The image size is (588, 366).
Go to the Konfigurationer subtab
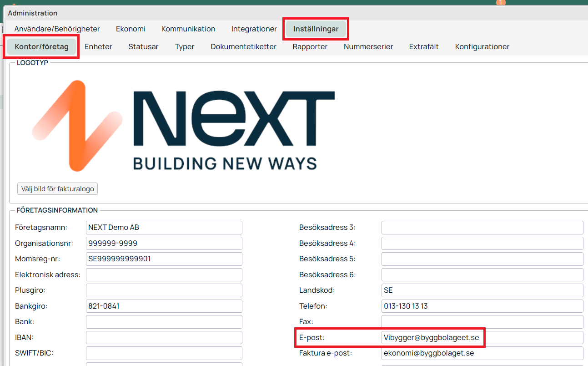pyautogui.click(x=482, y=46)
